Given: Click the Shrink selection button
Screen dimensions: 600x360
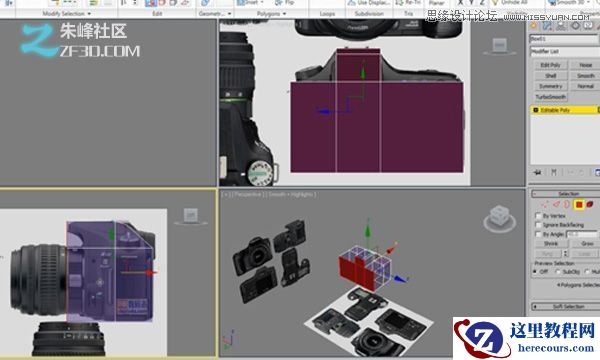Looking at the screenshot, I should [x=551, y=244].
